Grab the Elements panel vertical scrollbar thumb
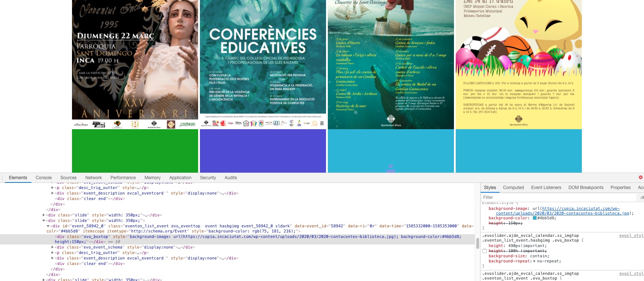644x281 pixels. (477, 243)
